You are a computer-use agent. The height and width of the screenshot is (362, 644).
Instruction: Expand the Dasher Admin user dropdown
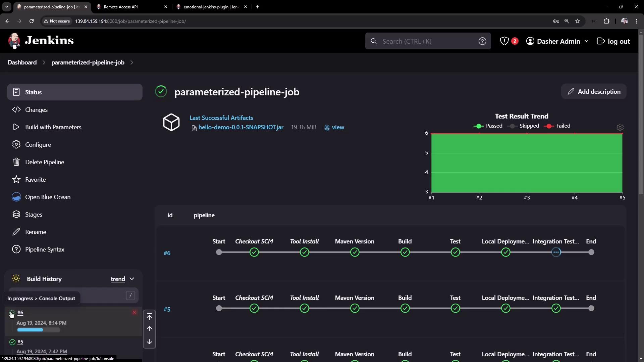[586, 41]
